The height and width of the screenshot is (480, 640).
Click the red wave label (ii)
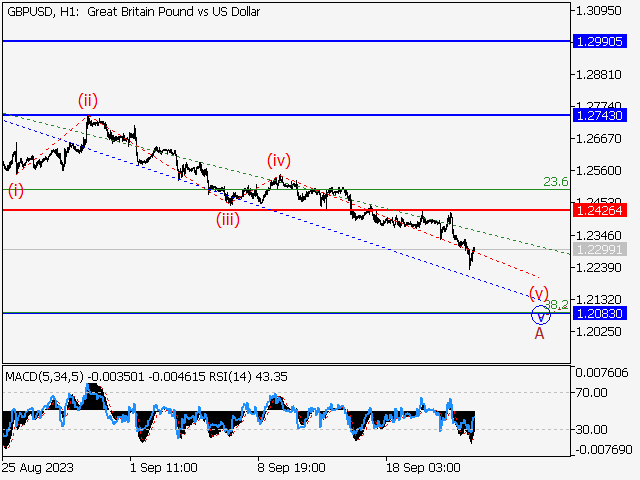[88, 100]
